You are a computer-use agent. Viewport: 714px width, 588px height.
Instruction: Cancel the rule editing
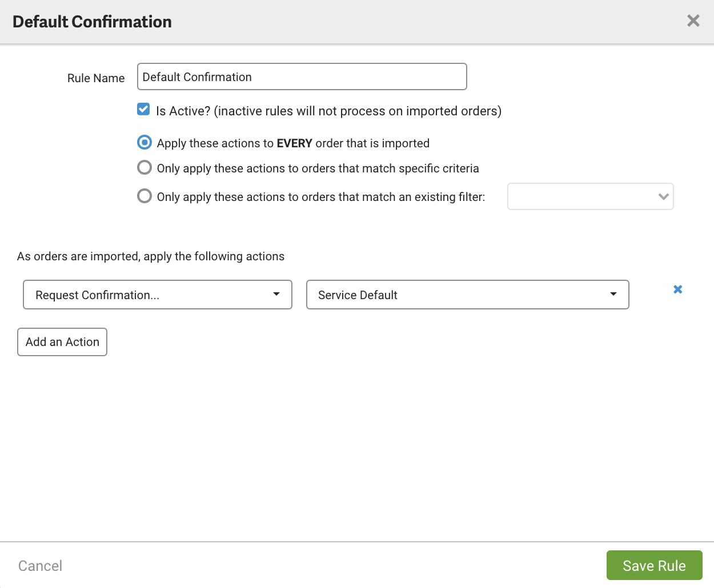click(x=40, y=566)
